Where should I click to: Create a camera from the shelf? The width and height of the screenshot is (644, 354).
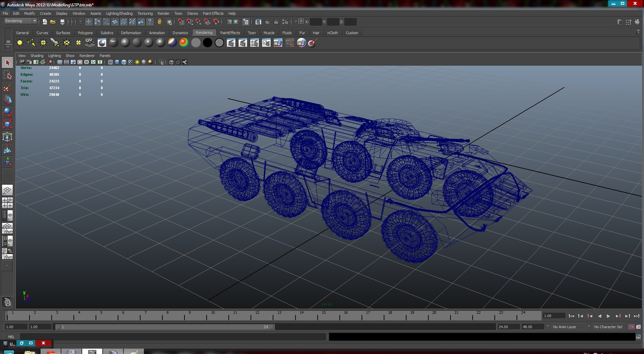tap(90, 43)
